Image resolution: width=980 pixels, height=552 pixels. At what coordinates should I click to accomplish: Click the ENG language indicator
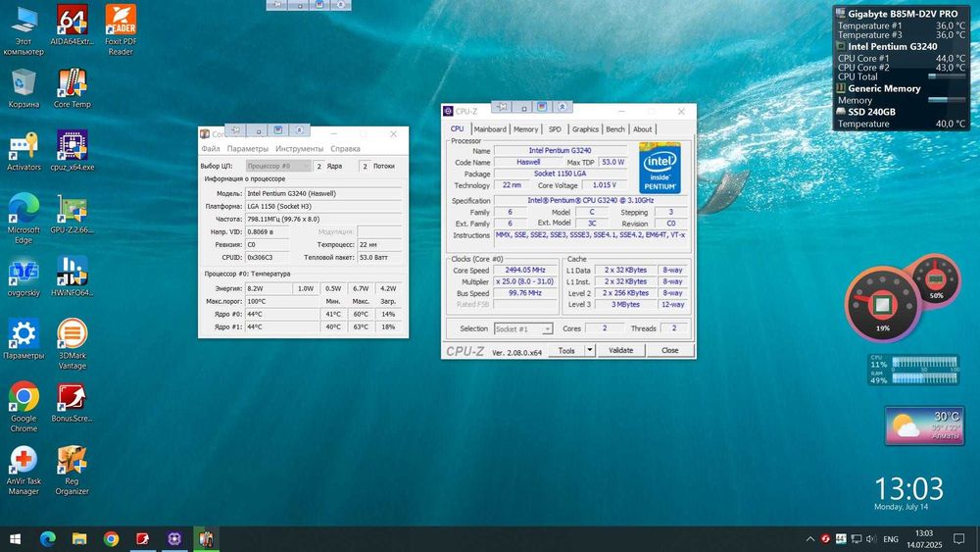(x=891, y=539)
